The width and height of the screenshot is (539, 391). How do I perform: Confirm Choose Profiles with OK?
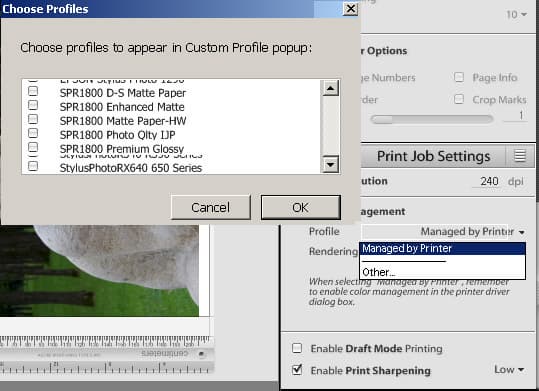pos(301,207)
